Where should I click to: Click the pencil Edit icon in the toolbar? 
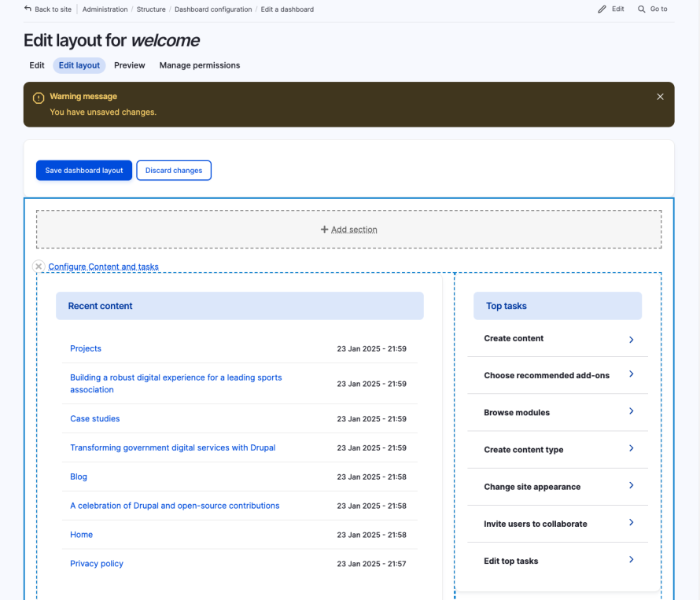click(x=602, y=9)
